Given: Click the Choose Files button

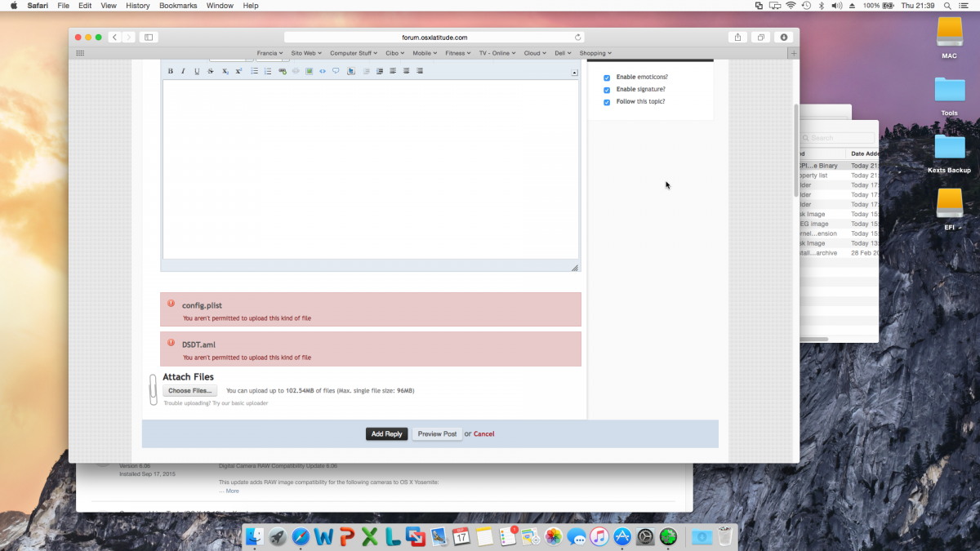Looking at the screenshot, I should (x=190, y=391).
